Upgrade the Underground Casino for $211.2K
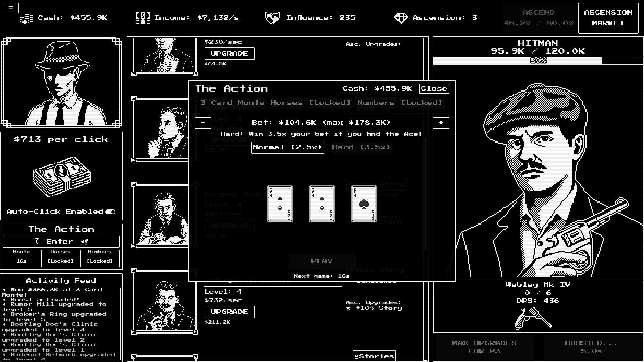 230,312
